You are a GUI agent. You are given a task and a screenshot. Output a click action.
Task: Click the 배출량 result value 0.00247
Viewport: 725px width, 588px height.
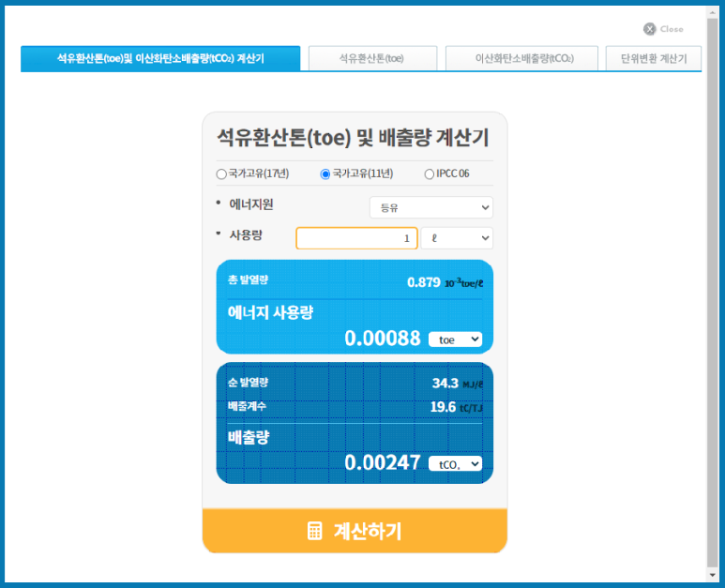pyautogui.click(x=382, y=462)
